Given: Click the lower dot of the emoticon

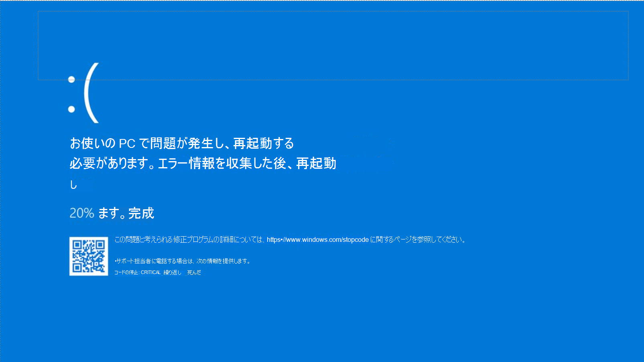Looking at the screenshot, I should click(x=71, y=109).
